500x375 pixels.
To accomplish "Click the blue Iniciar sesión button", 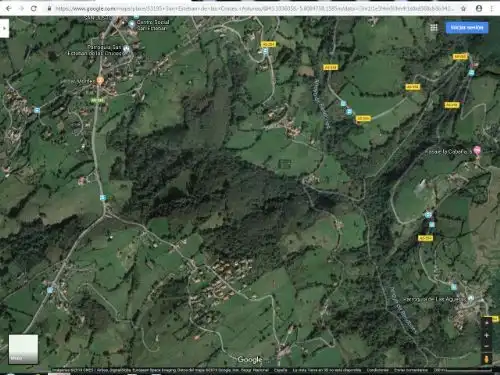I will click(467, 28).
